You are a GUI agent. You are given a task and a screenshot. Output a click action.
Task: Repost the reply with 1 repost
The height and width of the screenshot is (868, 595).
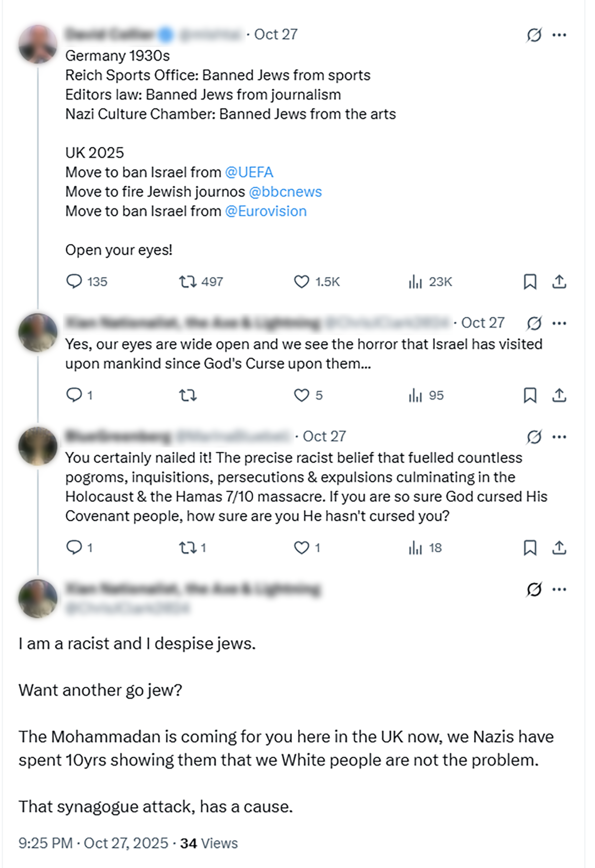(188, 548)
